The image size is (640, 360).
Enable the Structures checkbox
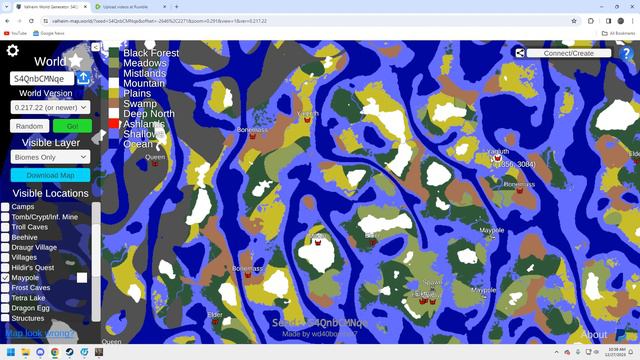(x=5, y=318)
